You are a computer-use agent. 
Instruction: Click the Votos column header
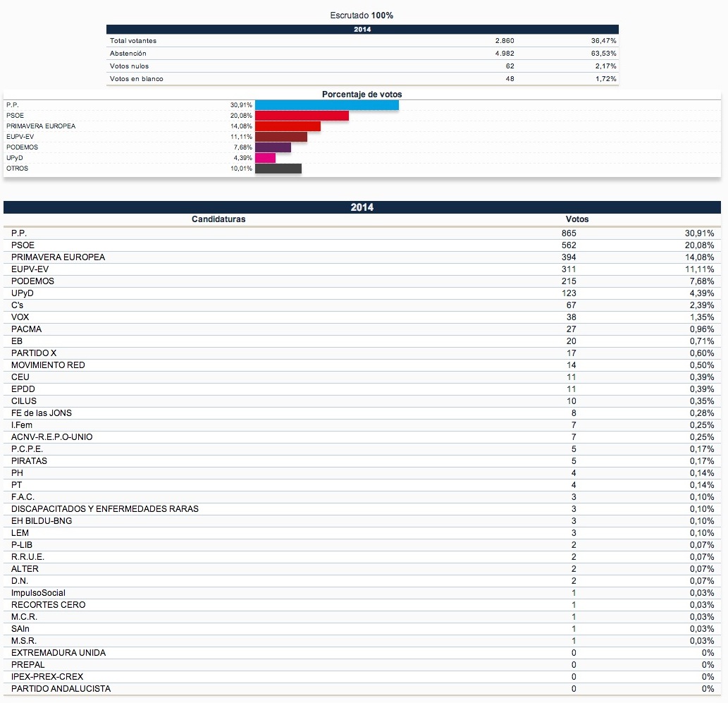pos(576,219)
